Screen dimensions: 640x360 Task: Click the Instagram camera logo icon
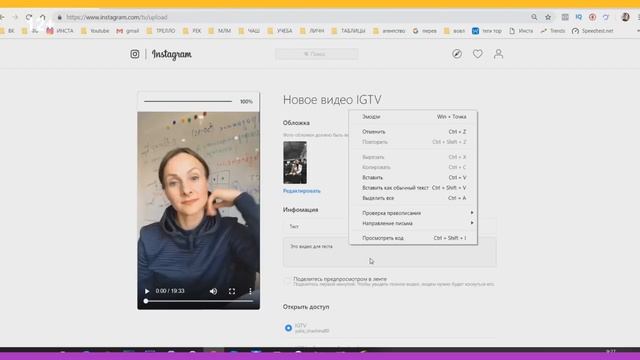[x=135, y=54]
